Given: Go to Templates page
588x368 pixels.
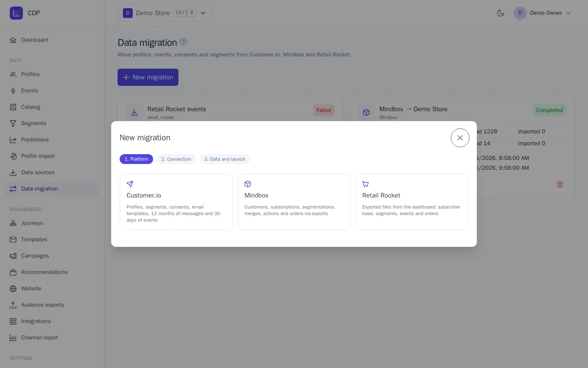Looking at the screenshot, I should point(52,240).
